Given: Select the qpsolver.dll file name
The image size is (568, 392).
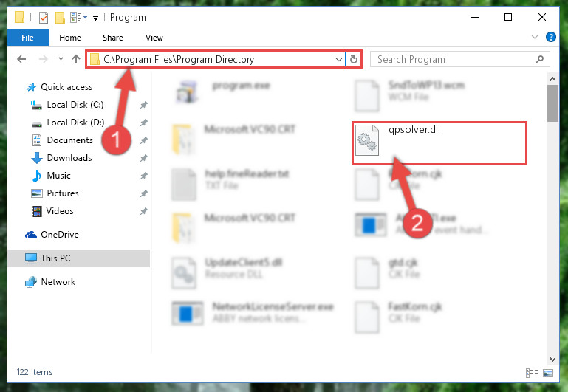Looking at the screenshot, I should (x=414, y=130).
